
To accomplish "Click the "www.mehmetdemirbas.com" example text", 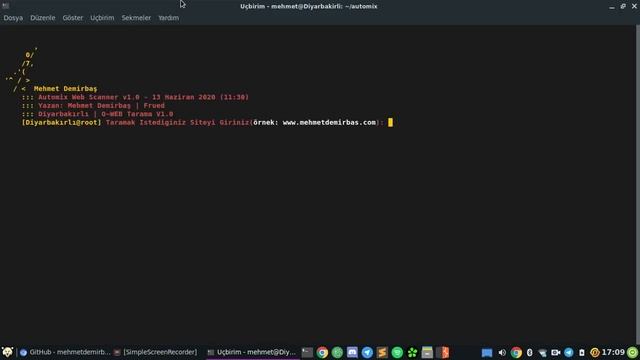I will pyautogui.click(x=329, y=122).
